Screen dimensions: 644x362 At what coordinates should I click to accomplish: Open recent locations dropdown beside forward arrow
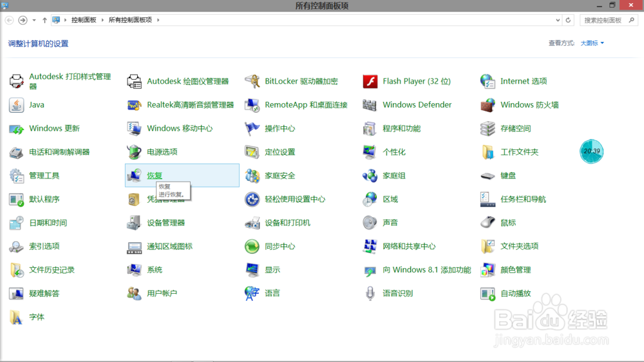click(34, 20)
